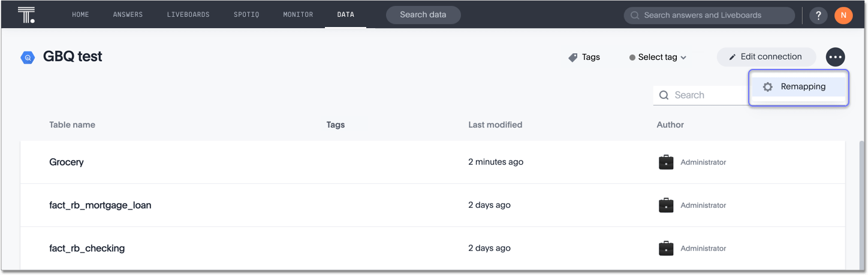Screen dimensions: 868x275
Task: Open the user profile avatar N
Action: 843,16
